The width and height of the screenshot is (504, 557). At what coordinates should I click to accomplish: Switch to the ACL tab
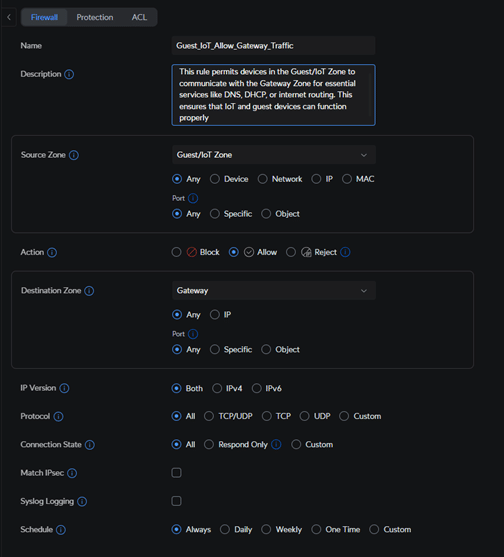pyautogui.click(x=139, y=17)
